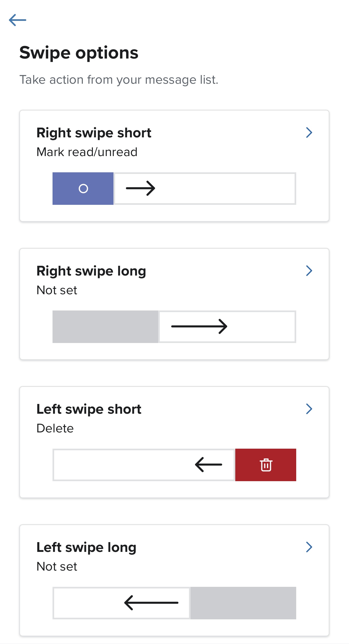Click short right arrow in first preview

tap(141, 188)
